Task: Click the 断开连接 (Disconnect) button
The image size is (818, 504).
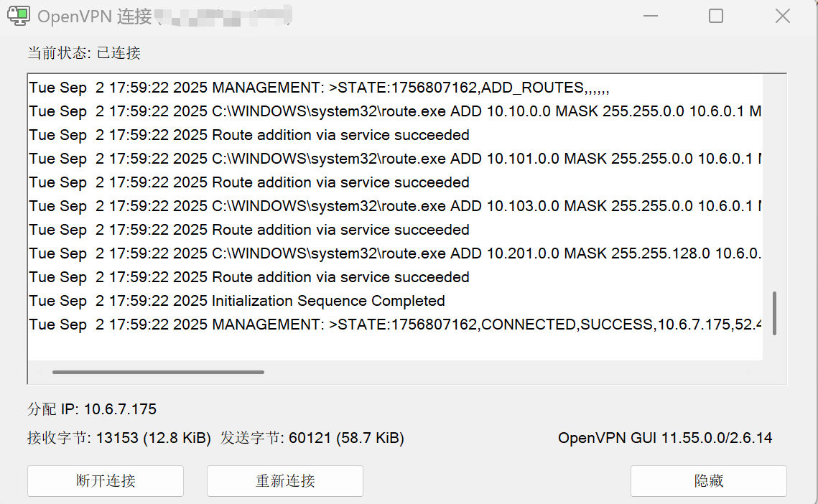Action: 106,481
